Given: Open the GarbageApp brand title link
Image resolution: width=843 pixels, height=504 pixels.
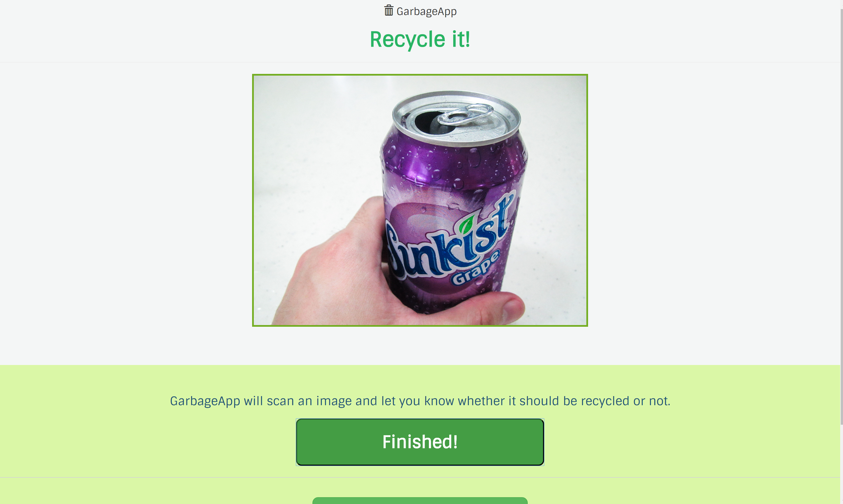Looking at the screenshot, I should (420, 11).
